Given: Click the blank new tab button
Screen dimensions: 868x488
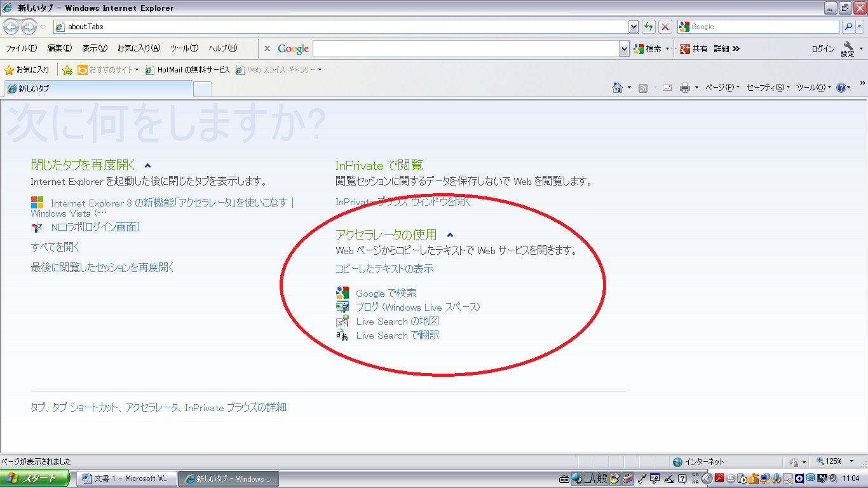Looking at the screenshot, I should pyautogui.click(x=202, y=90).
